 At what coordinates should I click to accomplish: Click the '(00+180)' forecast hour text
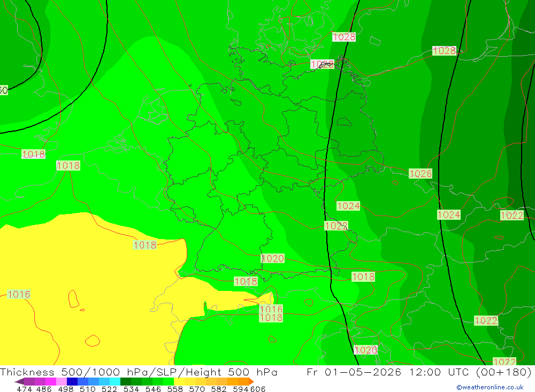pyautogui.click(x=503, y=372)
